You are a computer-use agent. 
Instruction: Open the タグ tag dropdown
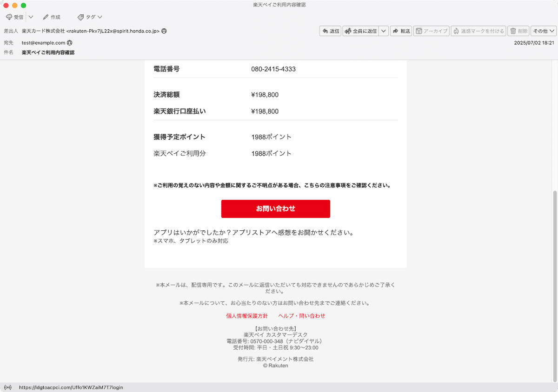click(90, 17)
